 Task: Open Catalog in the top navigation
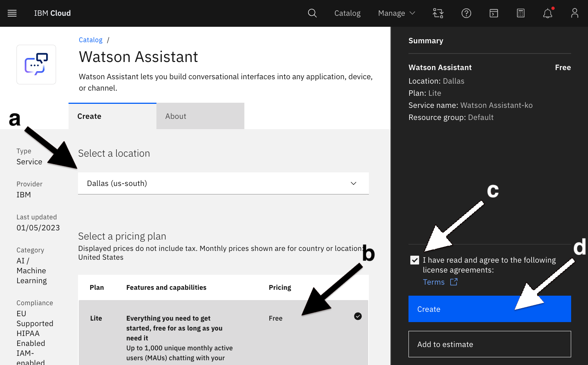pos(347,13)
